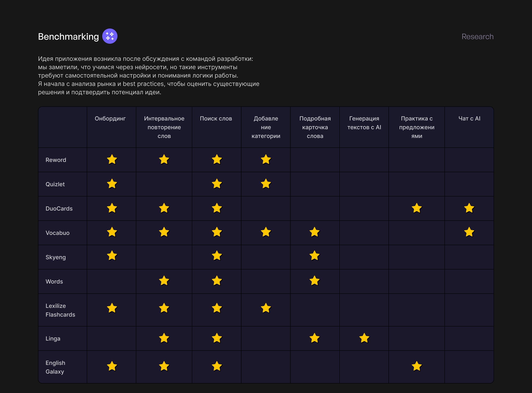The image size is (532, 393).
Task: Select the Онбординг column header
Action: point(110,118)
